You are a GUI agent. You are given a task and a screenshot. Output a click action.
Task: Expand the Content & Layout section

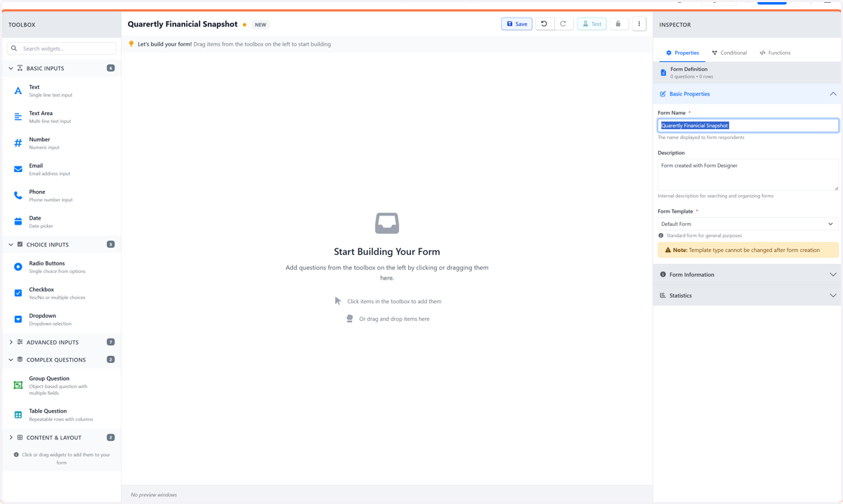[x=11, y=437]
